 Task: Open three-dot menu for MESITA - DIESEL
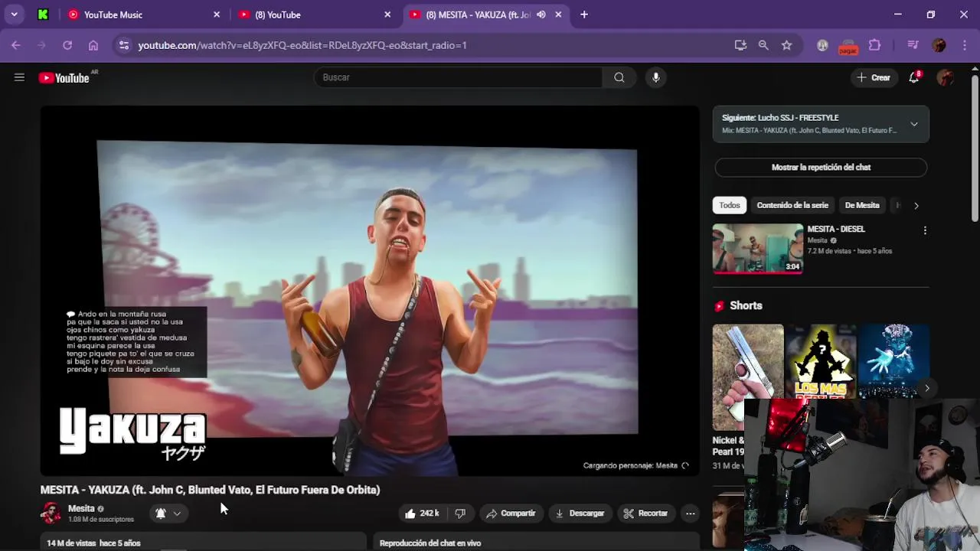[925, 230]
